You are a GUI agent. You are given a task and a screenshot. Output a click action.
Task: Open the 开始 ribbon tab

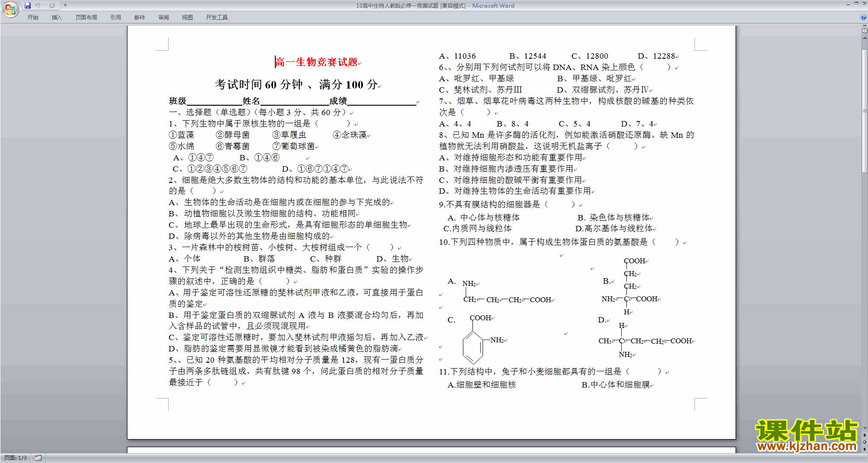coord(33,18)
